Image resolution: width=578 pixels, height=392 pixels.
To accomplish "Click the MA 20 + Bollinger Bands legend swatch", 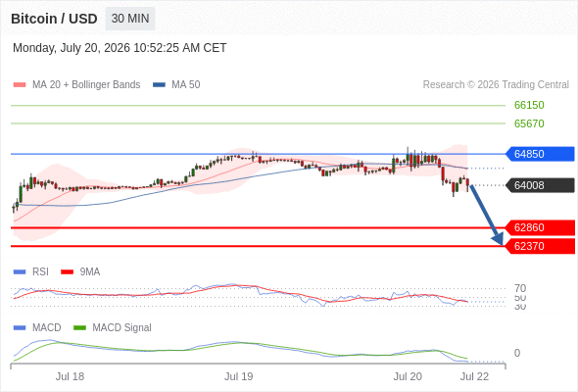I will (x=20, y=85).
